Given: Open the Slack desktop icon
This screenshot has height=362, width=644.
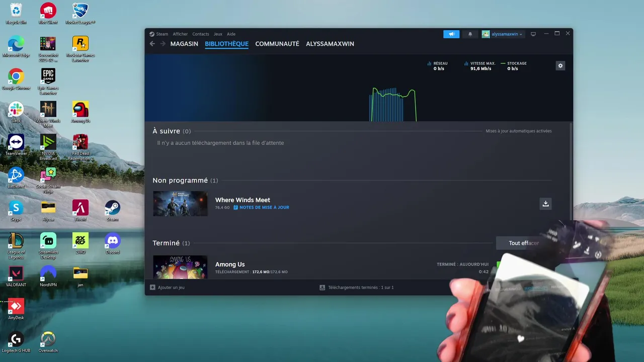Looking at the screenshot, I should click(16, 112).
